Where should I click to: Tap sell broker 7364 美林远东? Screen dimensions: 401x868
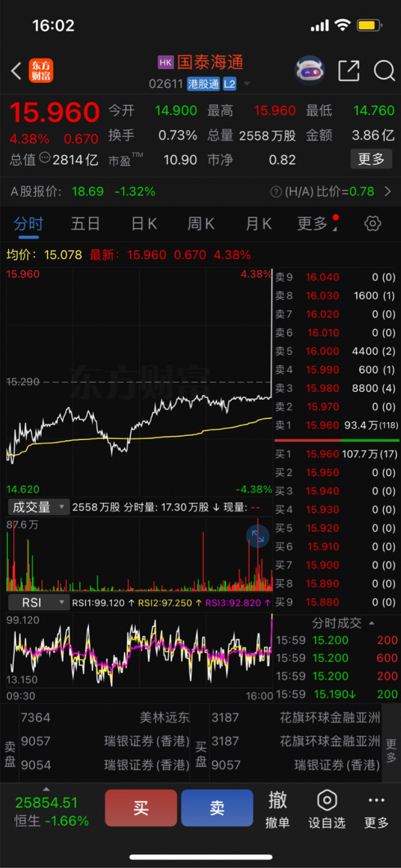click(x=105, y=718)
